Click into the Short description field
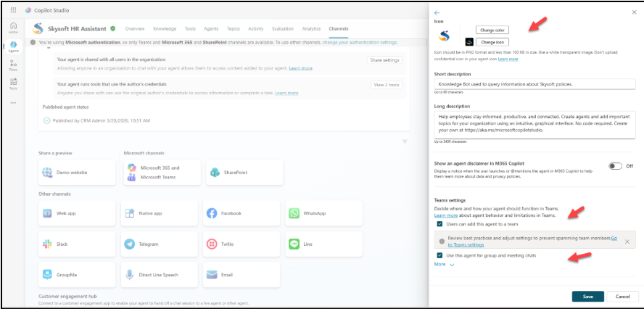Screen dimensions: 644x309 (534, 84)
